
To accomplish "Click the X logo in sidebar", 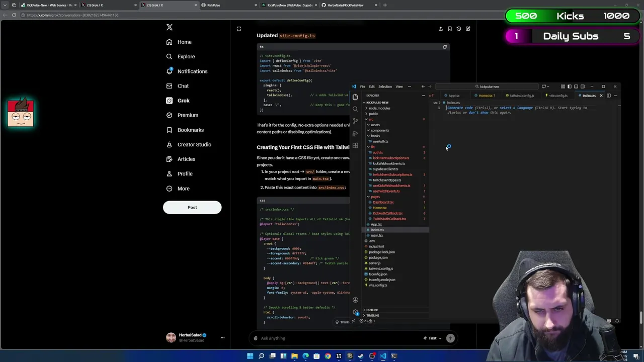I will point(170,28).
